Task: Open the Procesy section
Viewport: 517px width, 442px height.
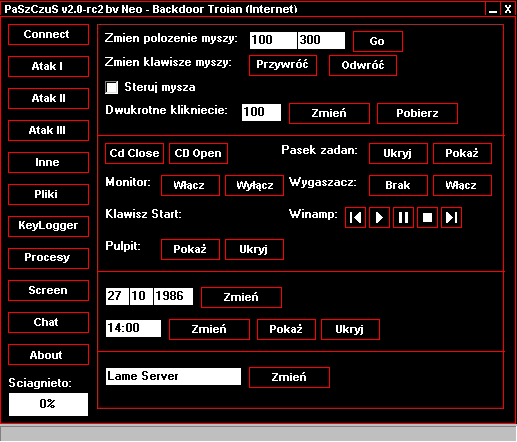Action: [x=48, y=258]
